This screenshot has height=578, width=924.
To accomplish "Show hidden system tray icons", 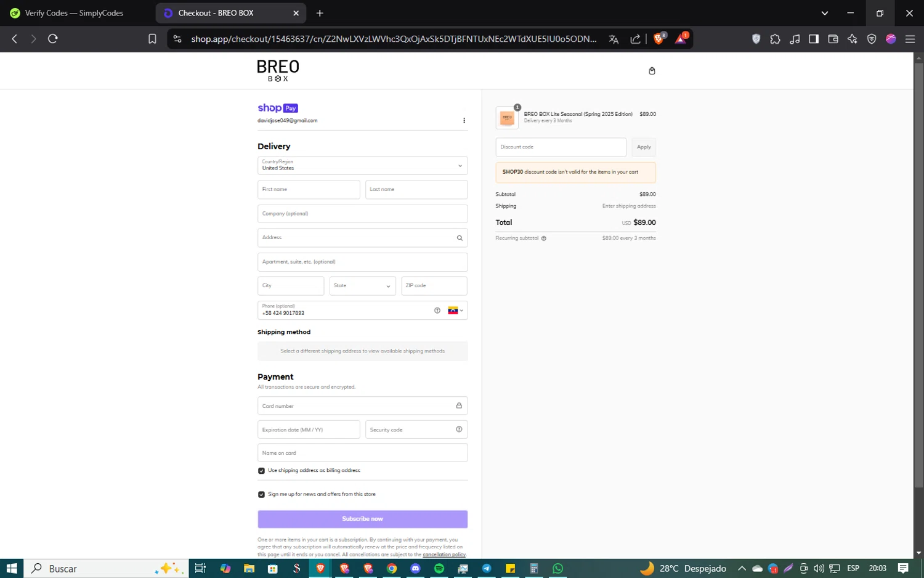I will tap(742, 569).
